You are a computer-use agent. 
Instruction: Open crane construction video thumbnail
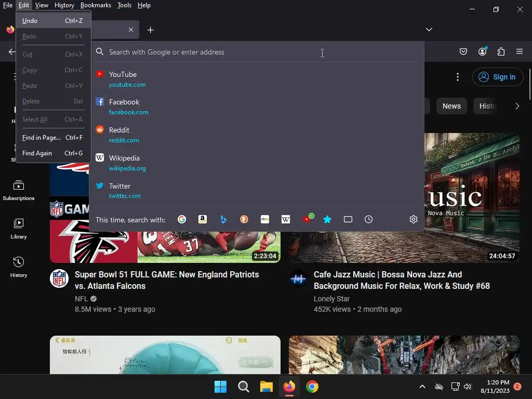coord(404,355)
